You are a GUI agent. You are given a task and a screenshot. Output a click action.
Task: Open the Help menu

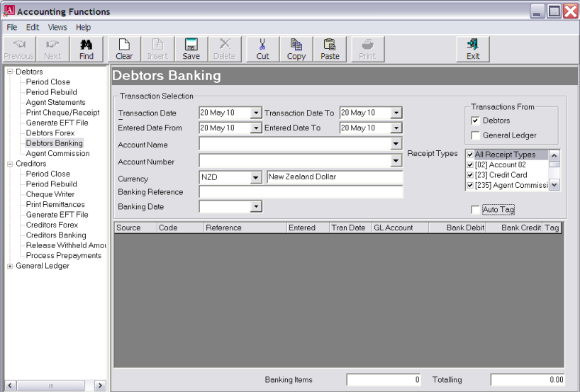83,28
